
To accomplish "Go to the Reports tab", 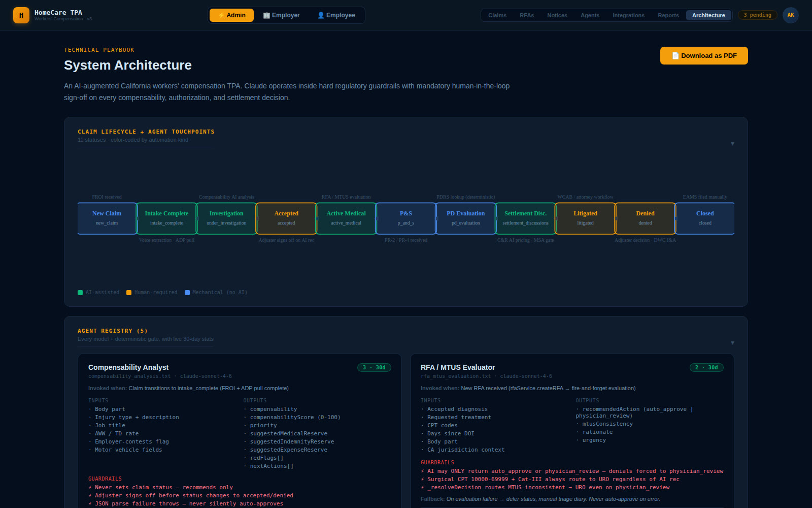I will 668,15.
